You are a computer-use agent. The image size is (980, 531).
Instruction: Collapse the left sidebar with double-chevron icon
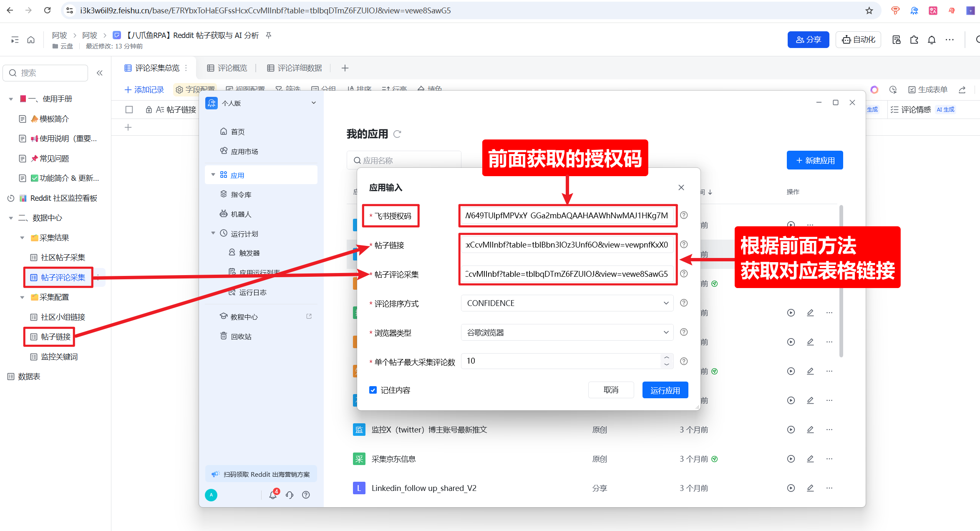[100, 73]
